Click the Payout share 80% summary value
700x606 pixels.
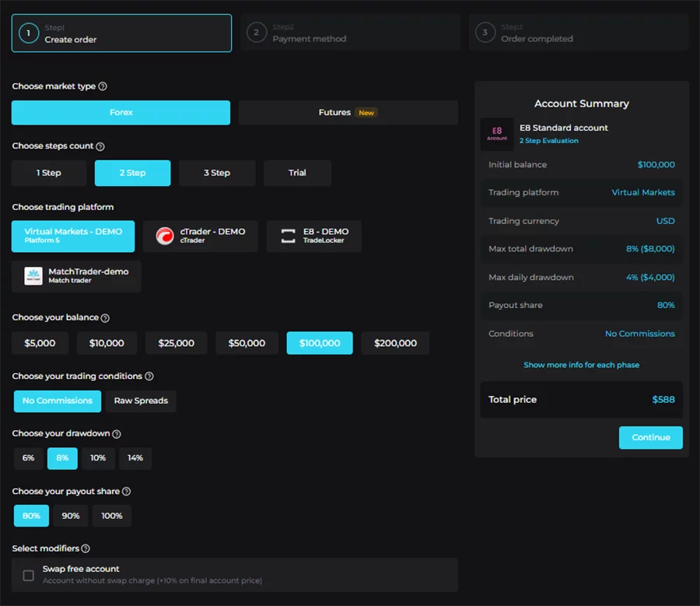coord(666,306)
